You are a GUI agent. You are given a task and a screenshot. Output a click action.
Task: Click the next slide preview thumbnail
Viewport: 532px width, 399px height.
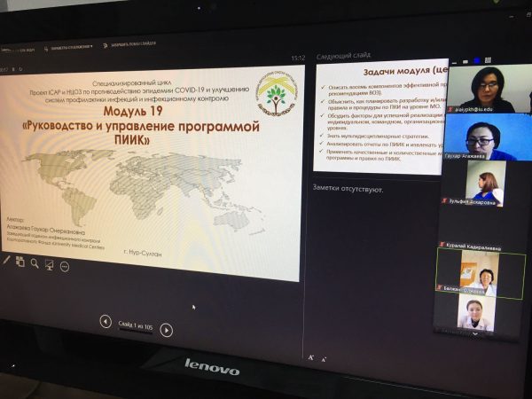(377, 115)
